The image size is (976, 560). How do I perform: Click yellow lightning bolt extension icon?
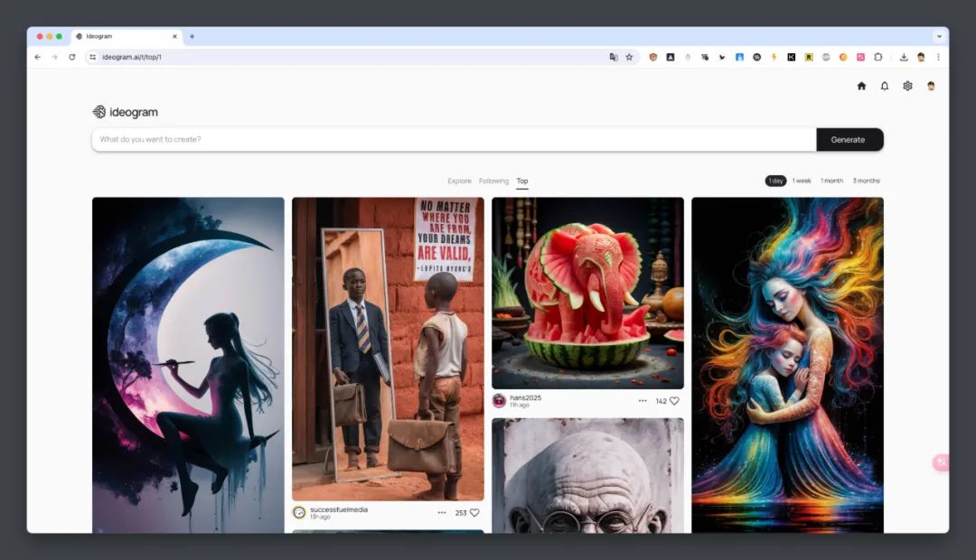(774, 57)
